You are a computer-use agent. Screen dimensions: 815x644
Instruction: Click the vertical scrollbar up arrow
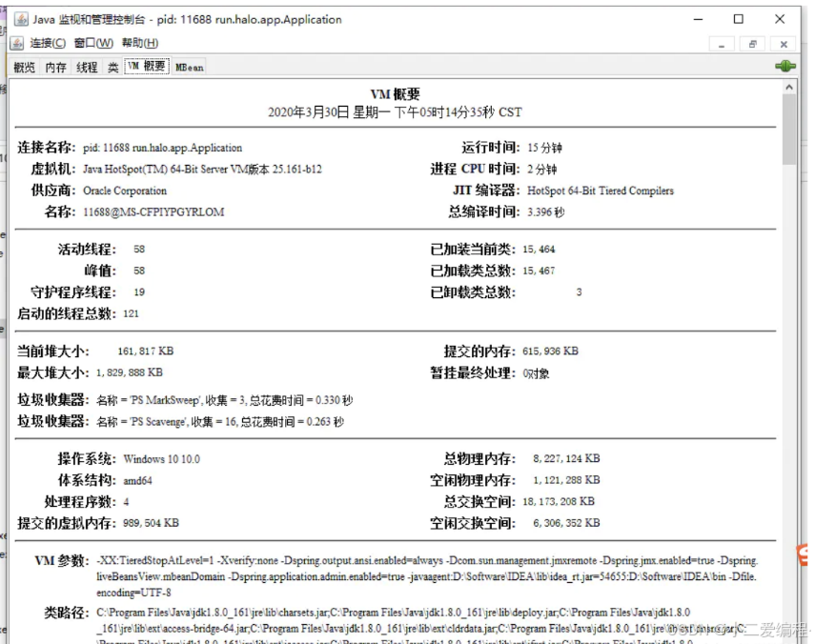coord(789,88)
